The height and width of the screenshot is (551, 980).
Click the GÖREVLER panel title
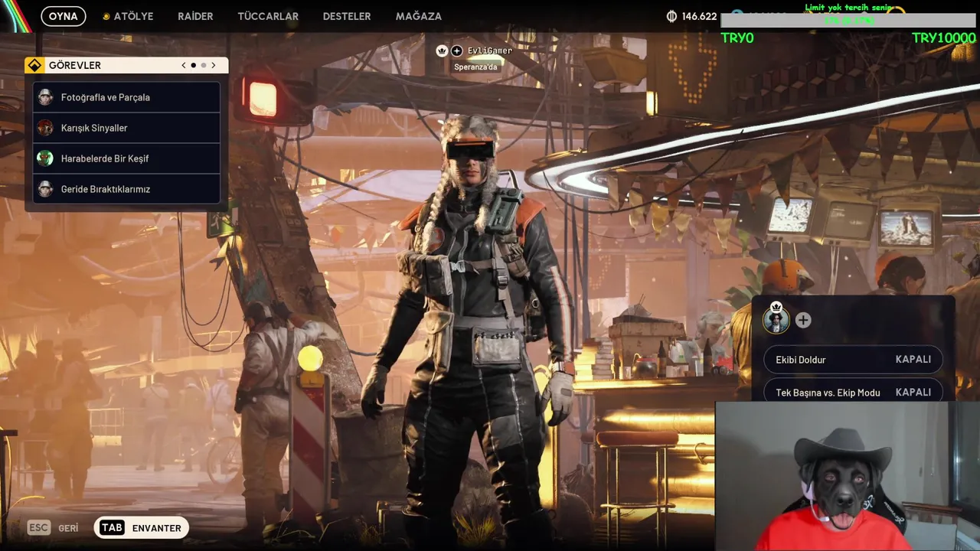(75, 65)
